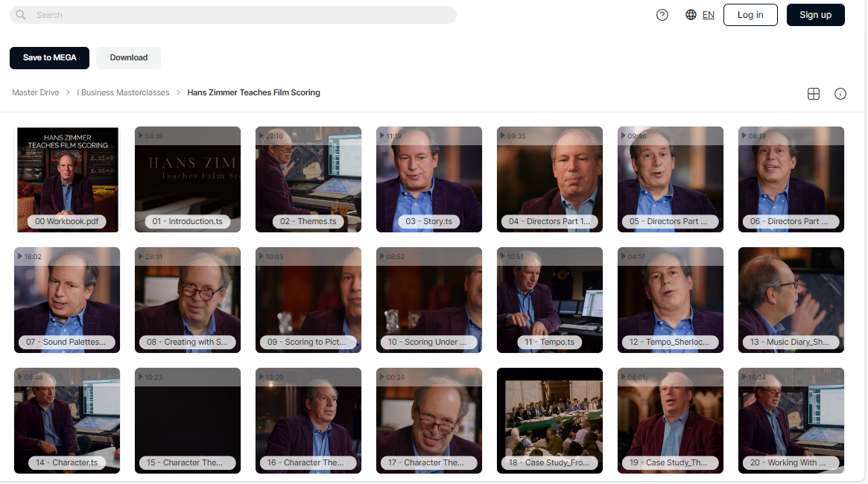The height and width of the screenshot is (484, 868).
Task: Open the 16 - Character The... video
Action: tap(308, 421)
